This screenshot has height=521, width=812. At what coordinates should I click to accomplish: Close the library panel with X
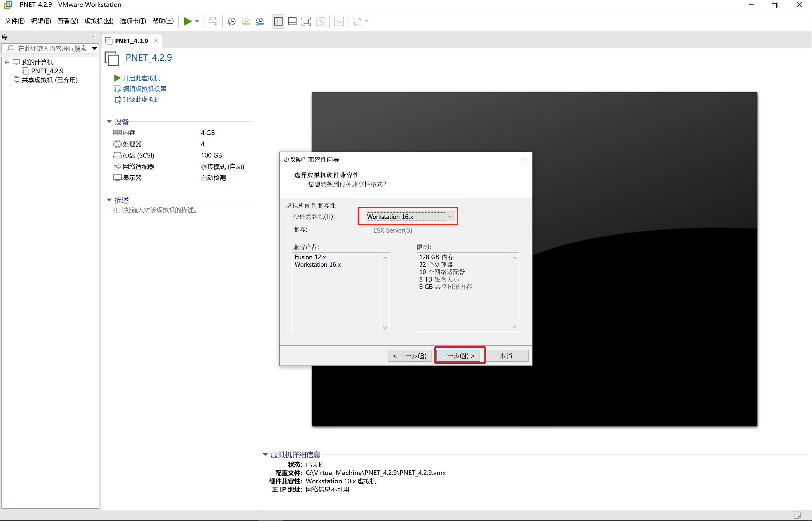94,37
